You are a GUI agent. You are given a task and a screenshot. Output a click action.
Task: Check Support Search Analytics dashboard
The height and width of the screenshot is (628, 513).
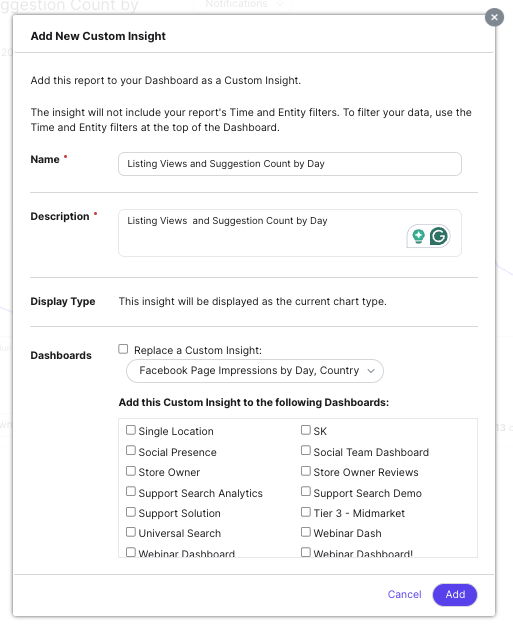coord(131,491)
